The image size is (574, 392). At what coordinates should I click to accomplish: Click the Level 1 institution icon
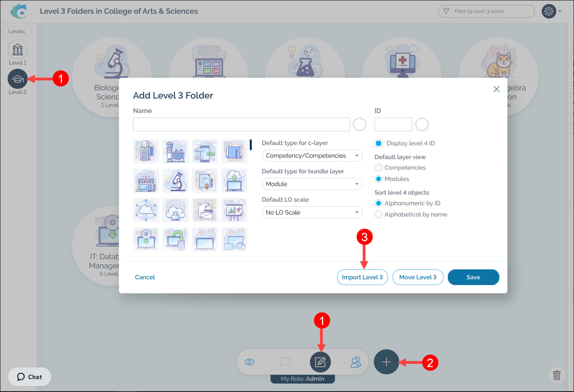pos(18,49)
